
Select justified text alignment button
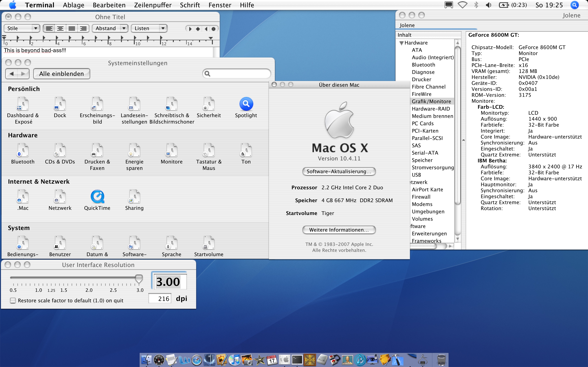coord(72,28)
